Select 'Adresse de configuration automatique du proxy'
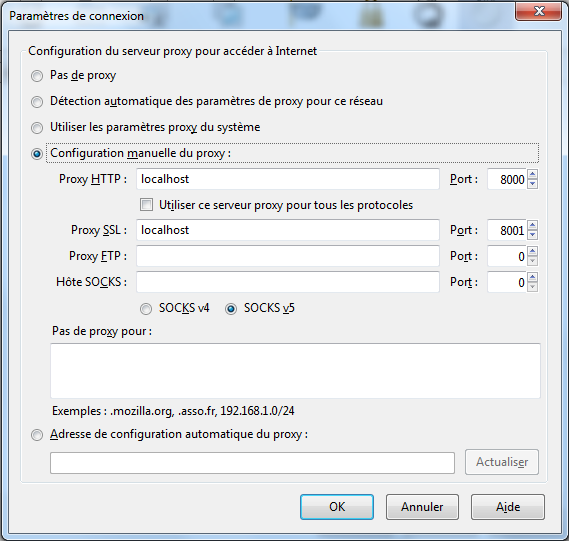 coord(37,435)
